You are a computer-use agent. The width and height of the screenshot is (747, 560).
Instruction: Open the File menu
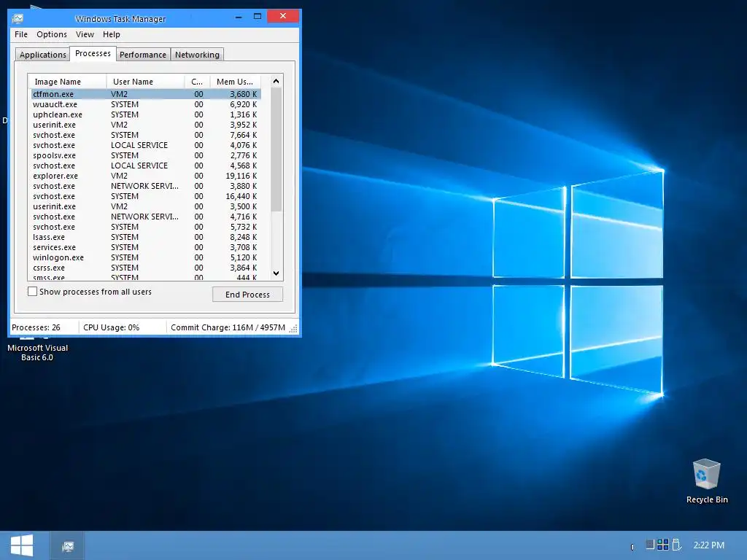coord(21,34)
